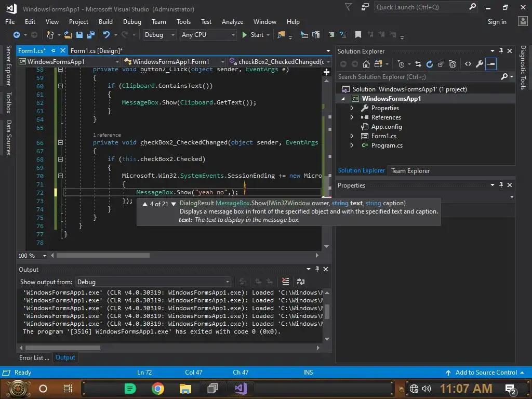Toggle word wrap in Output window
Screen dimensions: 532x399
(x=301, y=281)
